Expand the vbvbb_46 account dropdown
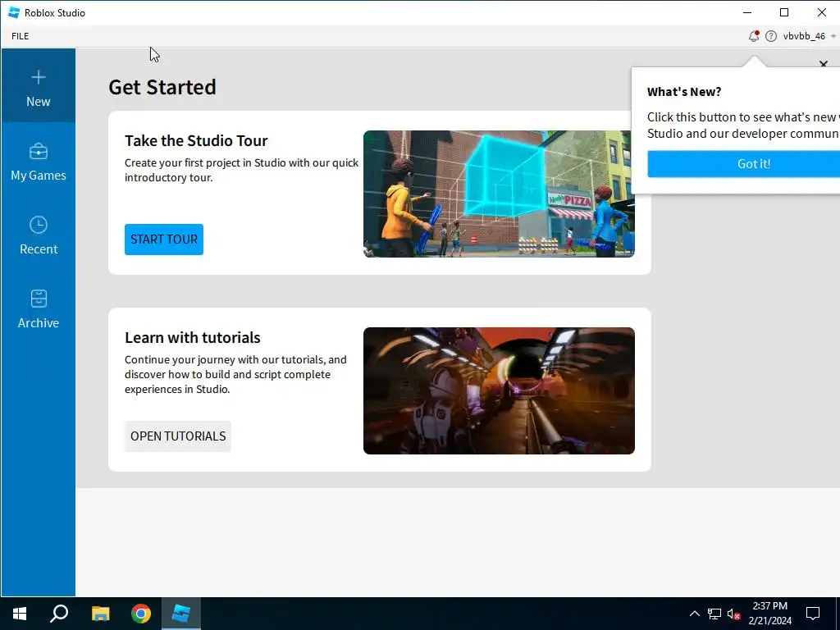 coord(809,36)
